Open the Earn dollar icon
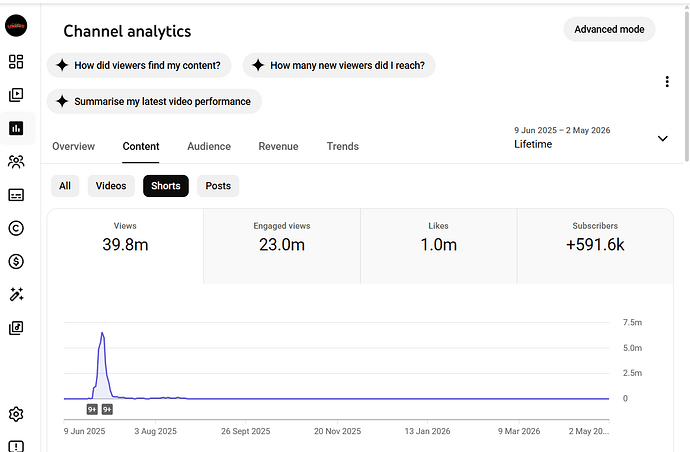690x452 pixels. (16, 261)
